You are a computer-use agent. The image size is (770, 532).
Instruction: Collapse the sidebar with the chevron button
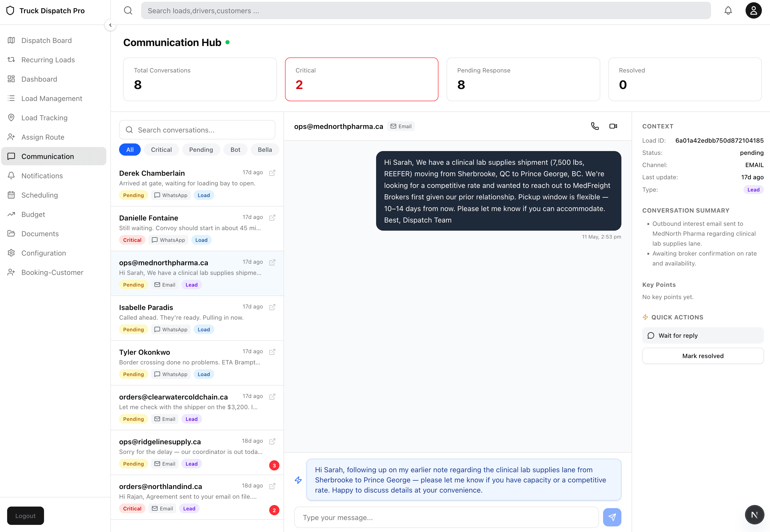110,25
